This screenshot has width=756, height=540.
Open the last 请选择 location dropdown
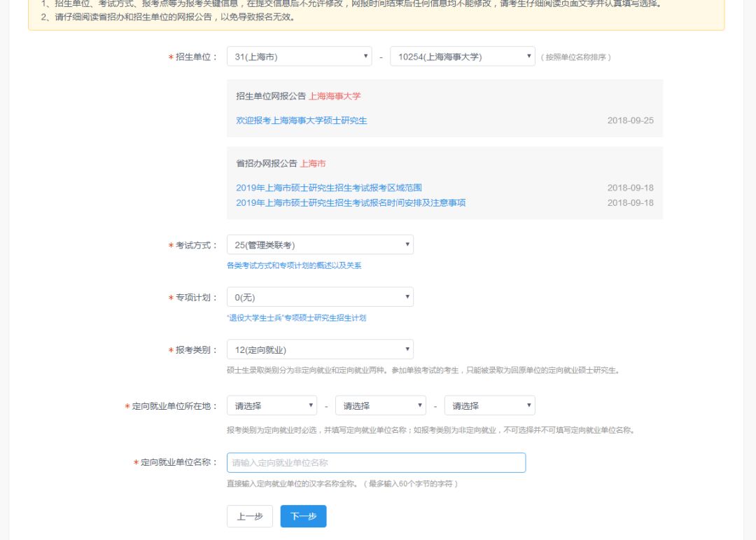489,406
